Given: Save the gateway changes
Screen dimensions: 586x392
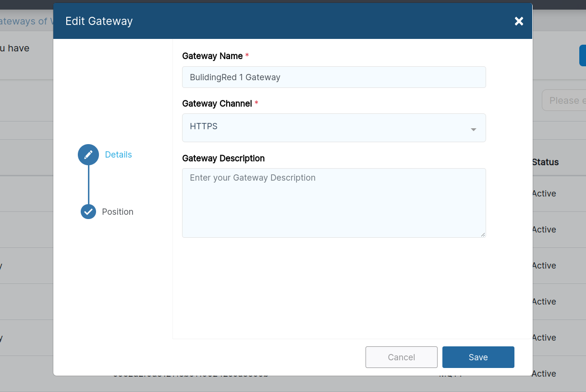Looking at the screenshot, I should tap(478, 357).
